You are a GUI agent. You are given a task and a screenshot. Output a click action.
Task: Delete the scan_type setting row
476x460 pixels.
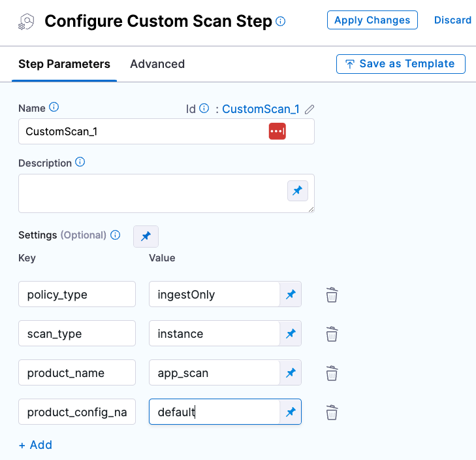click(332, 335)
